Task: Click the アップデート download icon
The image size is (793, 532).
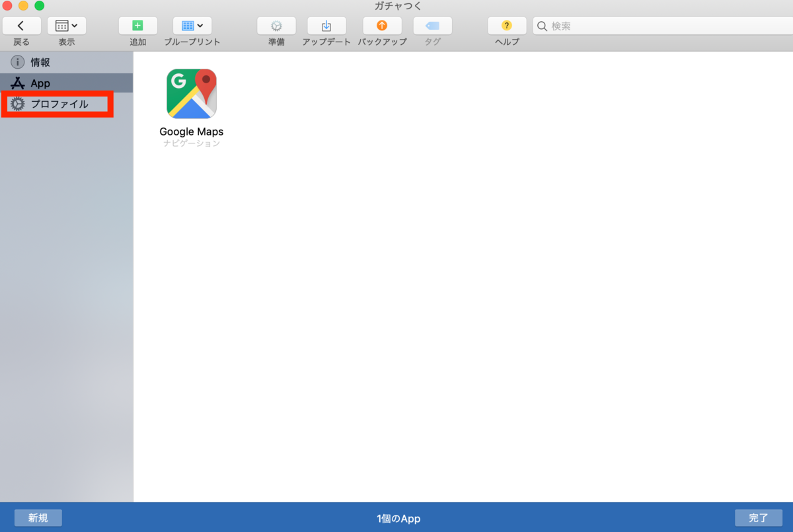Action: coord(326,26)
